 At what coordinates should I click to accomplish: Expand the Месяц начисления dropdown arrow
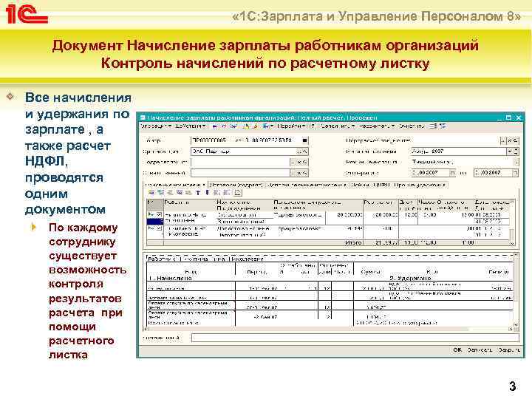[509, 151]
